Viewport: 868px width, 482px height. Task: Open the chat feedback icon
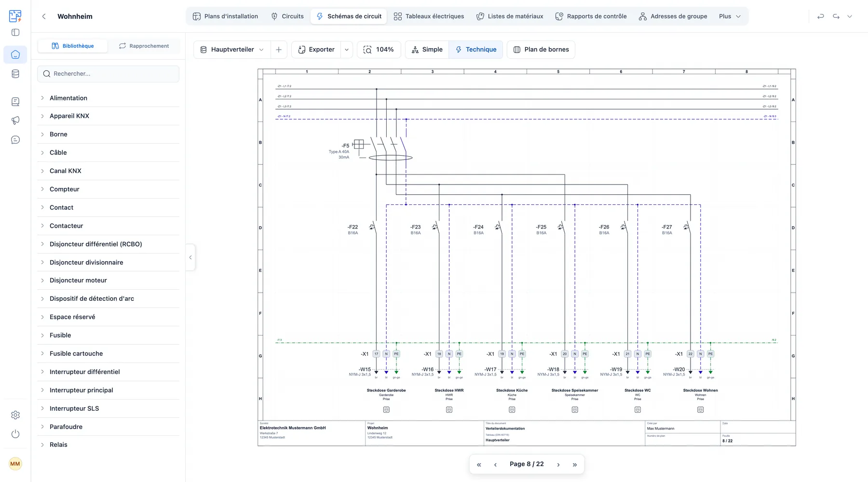[x=15, y=140]
